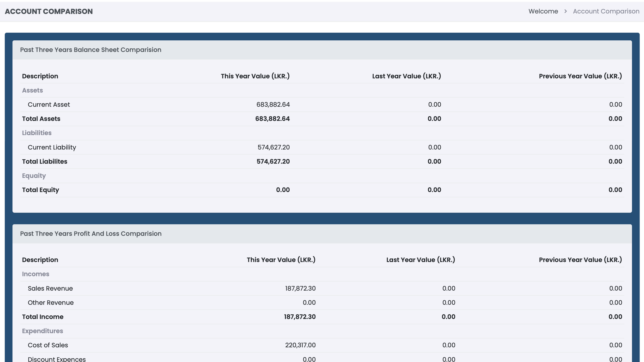
Task: Click the Other Revenue row label
Action: [51, 303]
